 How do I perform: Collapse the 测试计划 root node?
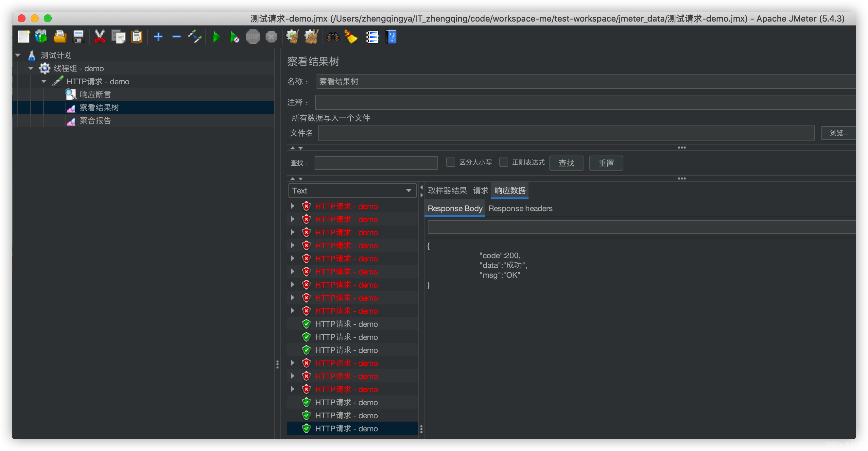pos(18,55)
